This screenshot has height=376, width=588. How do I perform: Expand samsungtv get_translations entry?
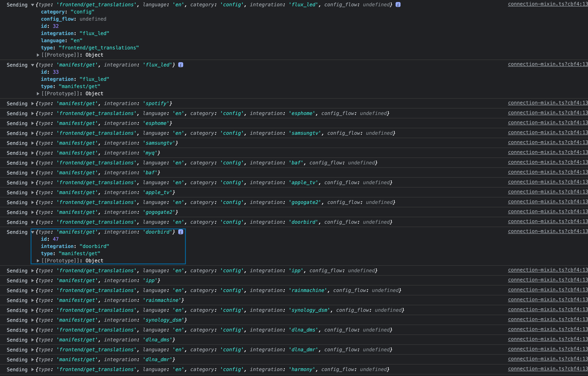[33, 133]
